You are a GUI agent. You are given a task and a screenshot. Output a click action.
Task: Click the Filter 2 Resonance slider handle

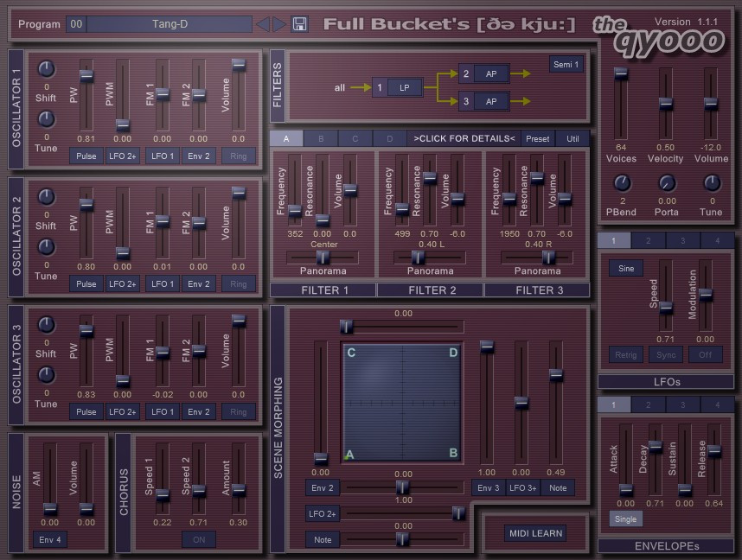click(x=430, y=178)
